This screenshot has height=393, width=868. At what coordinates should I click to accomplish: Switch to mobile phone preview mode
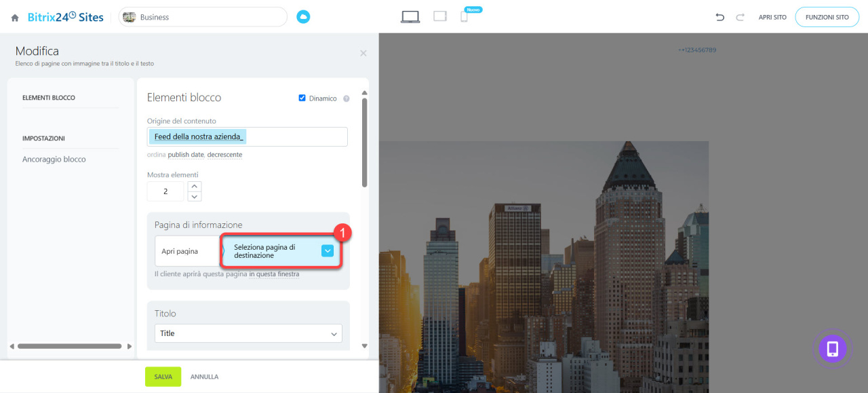tap(464, 17)
